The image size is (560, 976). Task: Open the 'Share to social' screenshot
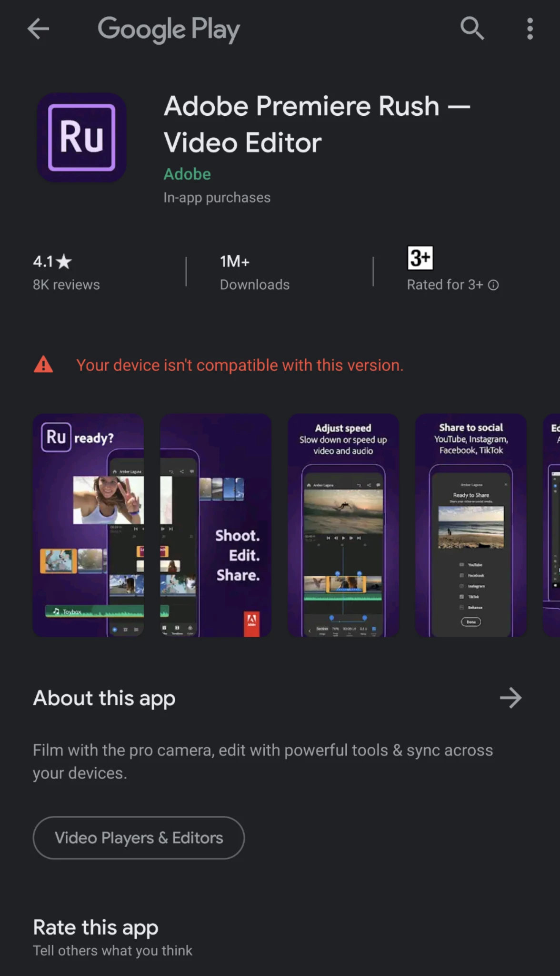tap(471, 525)
